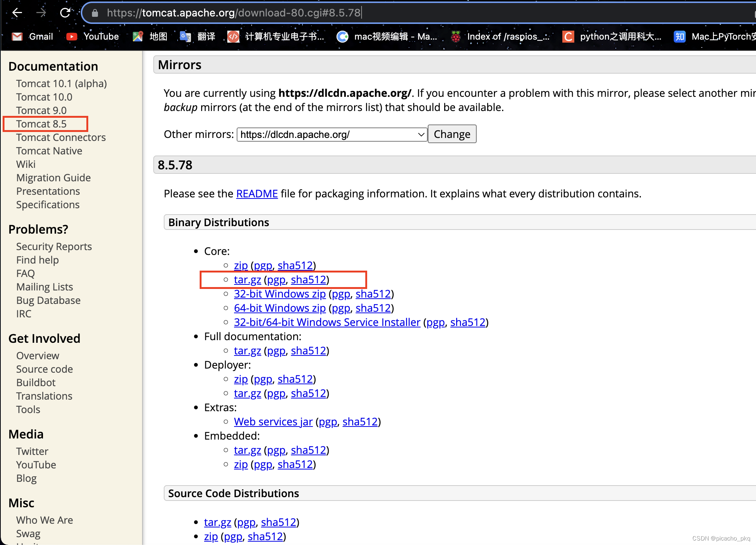Open Security Reports in sidebar
This screenshot has height=545, width=756.
54,246
